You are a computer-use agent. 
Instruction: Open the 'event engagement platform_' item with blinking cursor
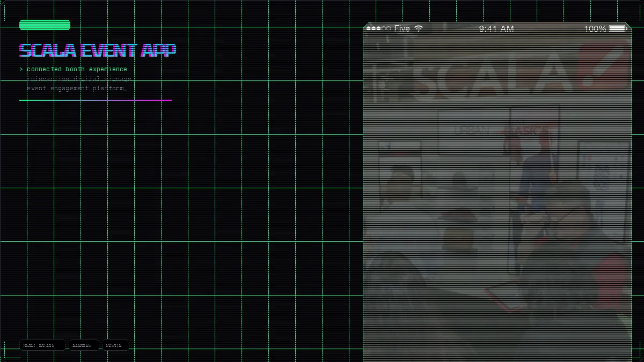pos(76,88)
